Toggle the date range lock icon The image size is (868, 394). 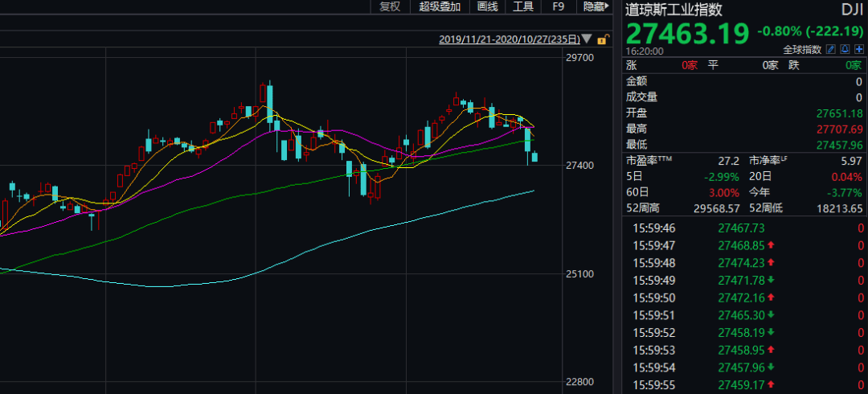603,39
